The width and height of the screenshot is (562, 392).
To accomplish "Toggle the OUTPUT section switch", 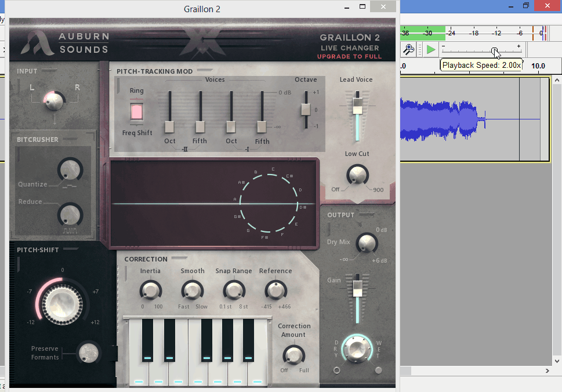I will pyautogui.click(x=367, y=215).
